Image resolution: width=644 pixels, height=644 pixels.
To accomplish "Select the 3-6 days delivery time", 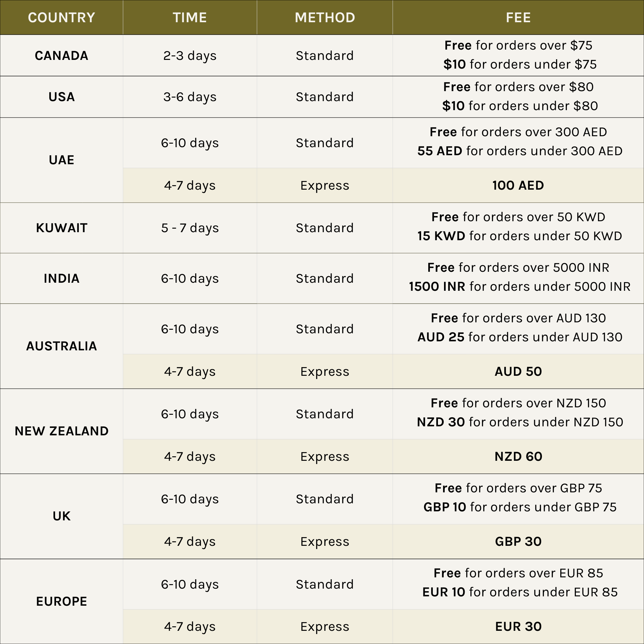I will (x=190, y=97).
